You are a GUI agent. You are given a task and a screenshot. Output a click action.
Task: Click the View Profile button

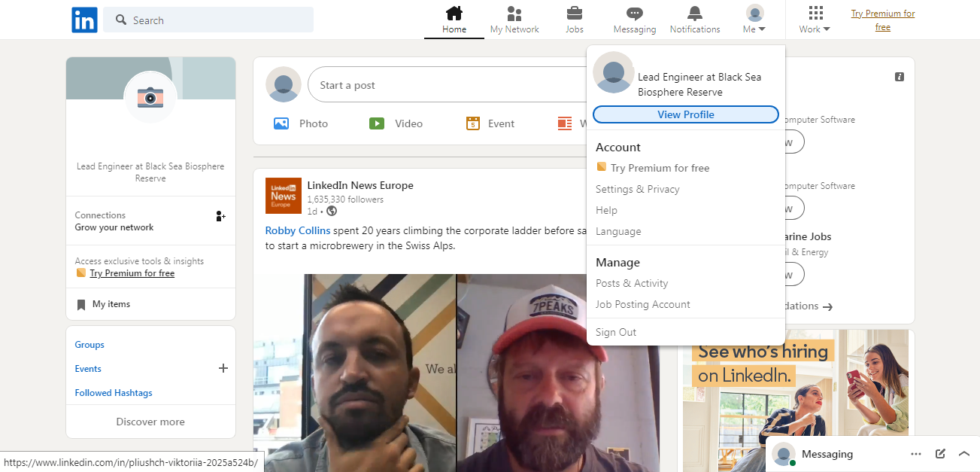686,114
